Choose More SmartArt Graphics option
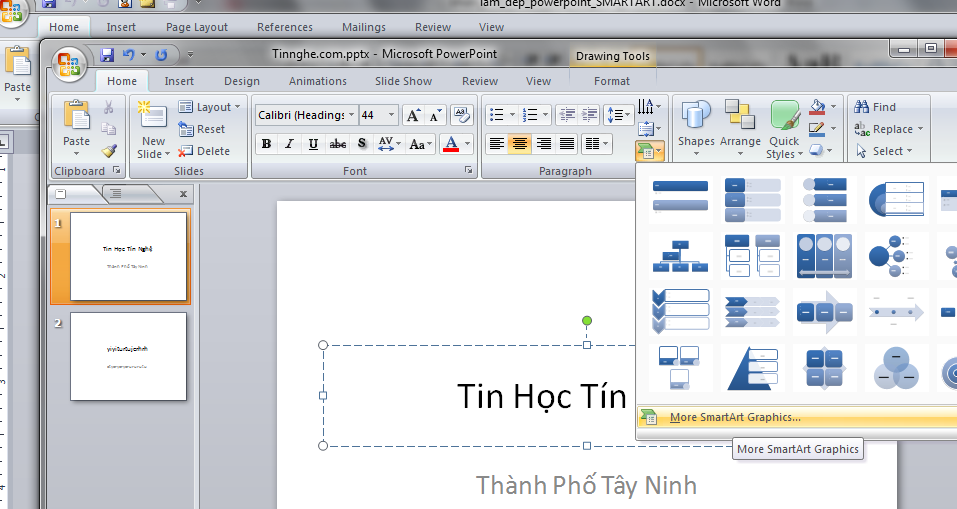 point(735,417)
